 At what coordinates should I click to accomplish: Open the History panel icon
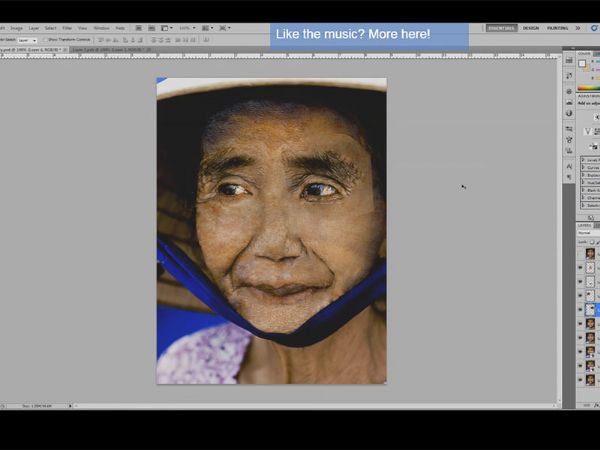click(x=569, y=76)
